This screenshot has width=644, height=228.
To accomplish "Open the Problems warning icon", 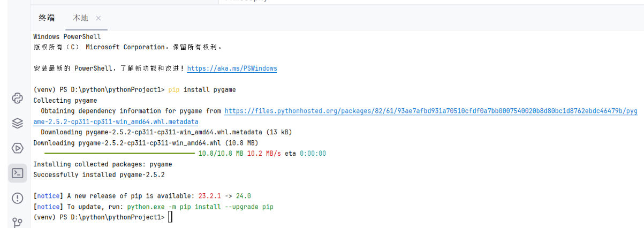I will (x=17, y=198).
